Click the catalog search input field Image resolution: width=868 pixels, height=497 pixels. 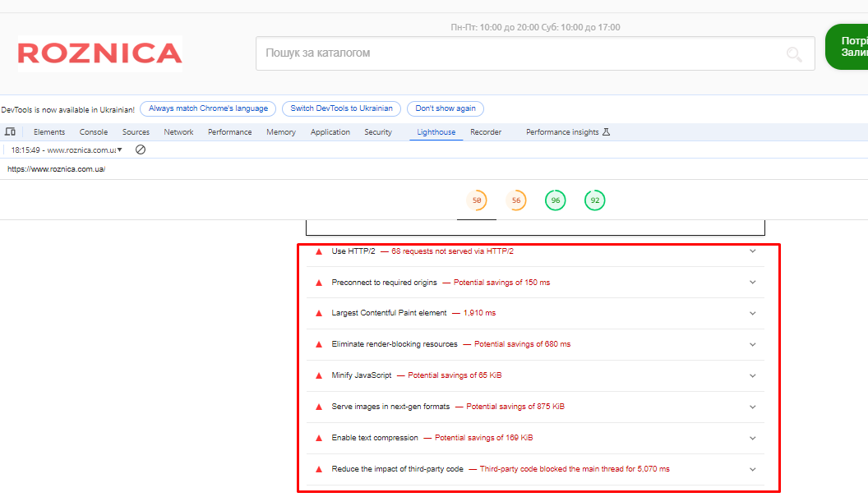pos(518,53)
